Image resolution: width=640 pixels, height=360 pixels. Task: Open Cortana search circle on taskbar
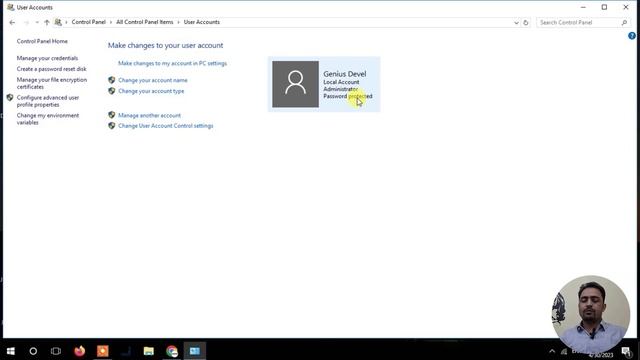tap(33, 351)
